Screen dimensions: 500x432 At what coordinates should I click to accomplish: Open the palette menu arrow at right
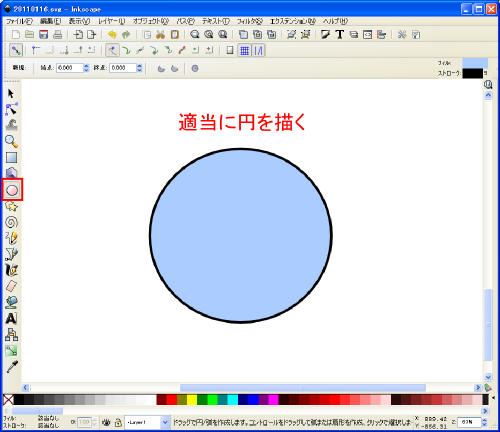click(x=493, y=398)
